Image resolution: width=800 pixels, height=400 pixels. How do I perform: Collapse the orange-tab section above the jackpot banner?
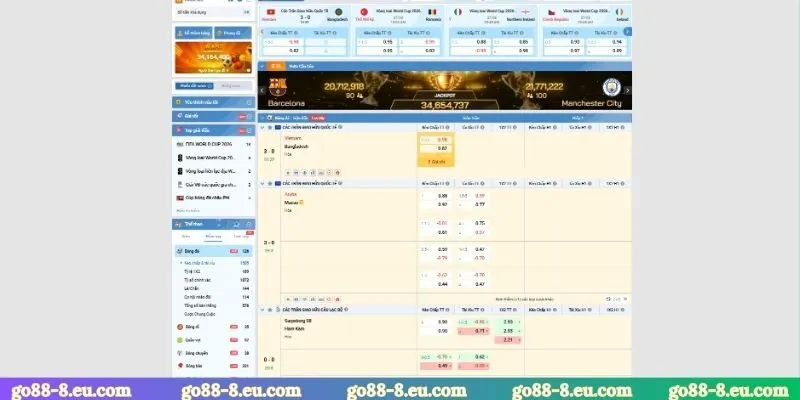[x=262, y=66]
